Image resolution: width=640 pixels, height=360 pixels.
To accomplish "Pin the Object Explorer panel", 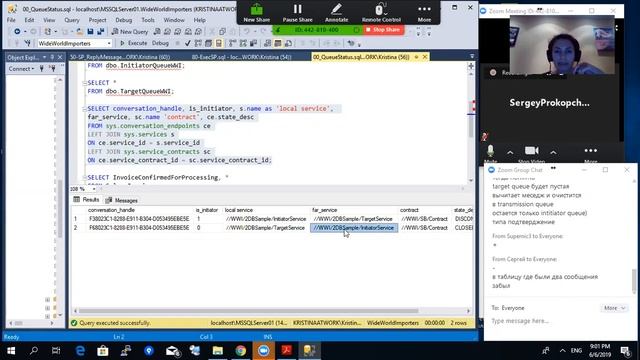I will 52,57.
